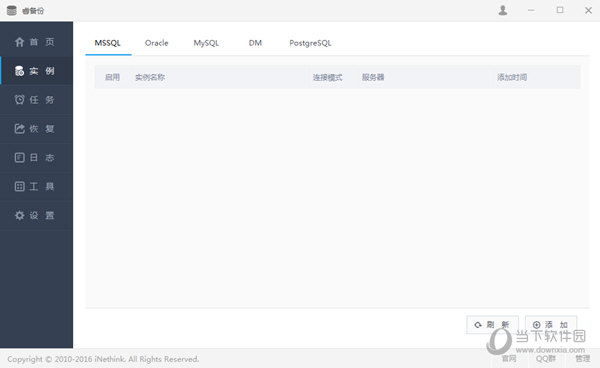Screen dimensions: 600x368
Task: Switch to the Oracle tab
Action: point(157,43)
